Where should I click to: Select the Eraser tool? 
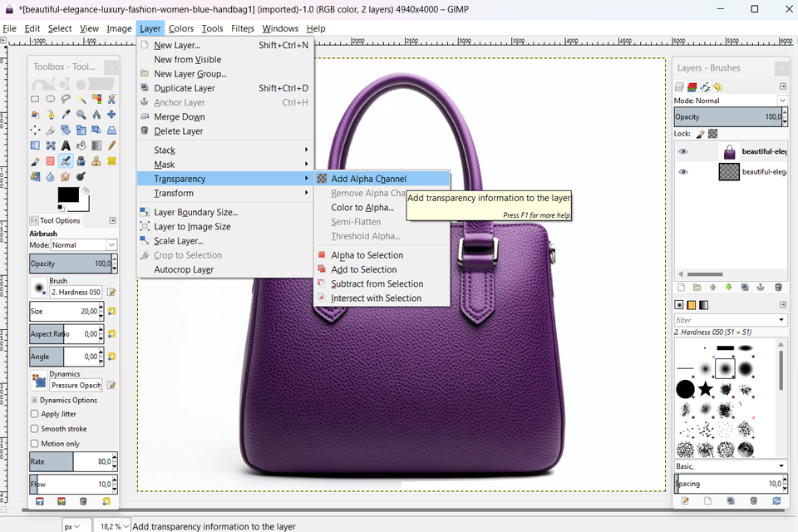(x=51, y=161)
